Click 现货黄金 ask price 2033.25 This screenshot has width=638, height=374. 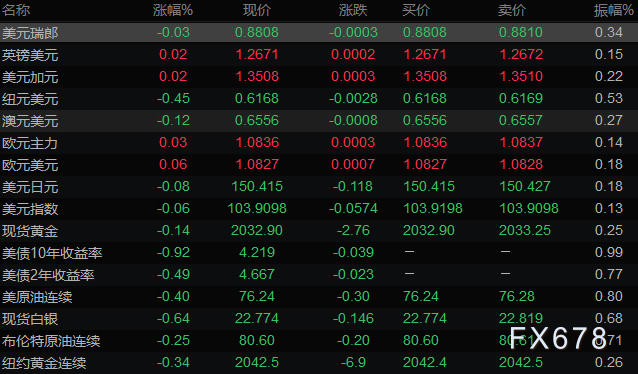click(x=525, y=230)
